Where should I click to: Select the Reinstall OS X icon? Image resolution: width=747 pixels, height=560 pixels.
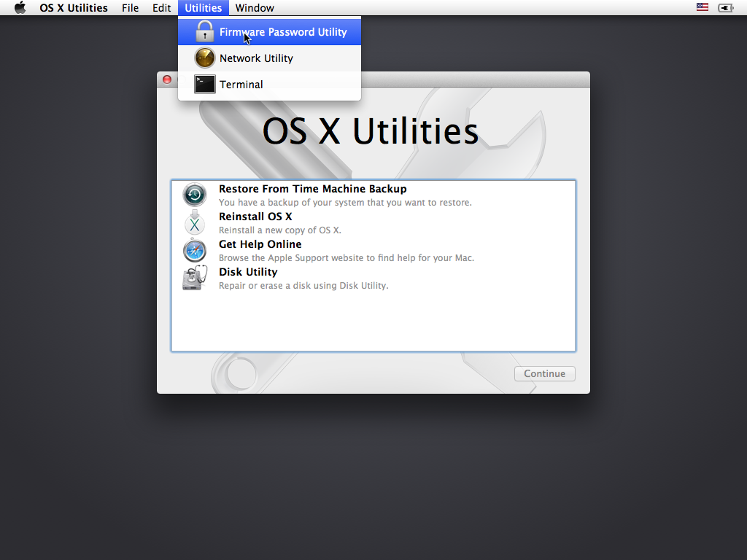tap(195, 222)
